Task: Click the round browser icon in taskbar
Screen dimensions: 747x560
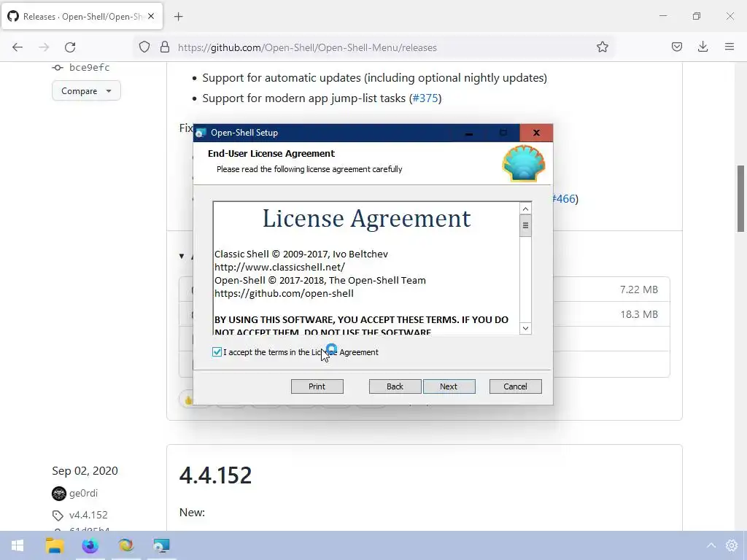Action: point(125,545)
